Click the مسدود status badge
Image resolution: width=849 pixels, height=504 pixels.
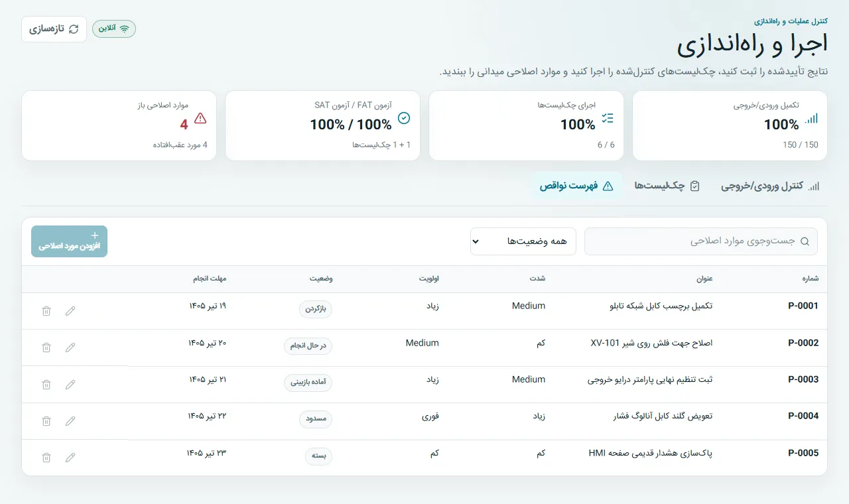click(315, 419)
